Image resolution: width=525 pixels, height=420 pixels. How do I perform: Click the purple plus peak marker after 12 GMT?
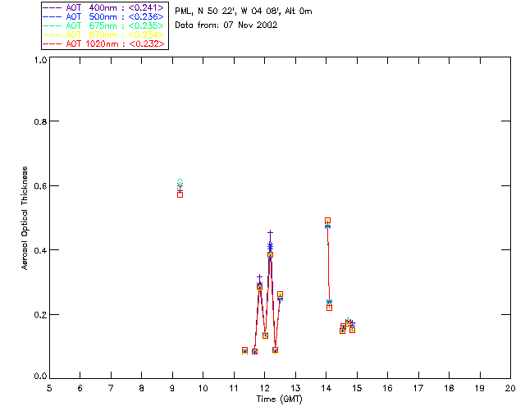coord(270,232)
